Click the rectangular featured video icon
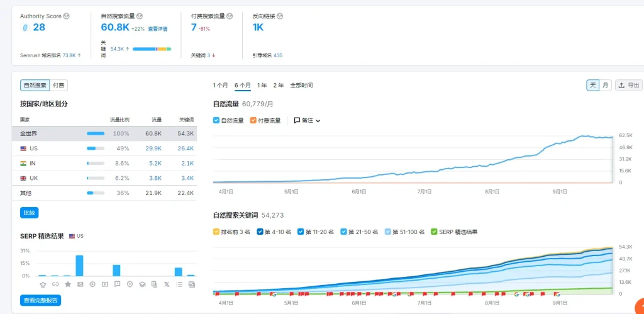The image size is (644, 314). click(x=105, y=284)
